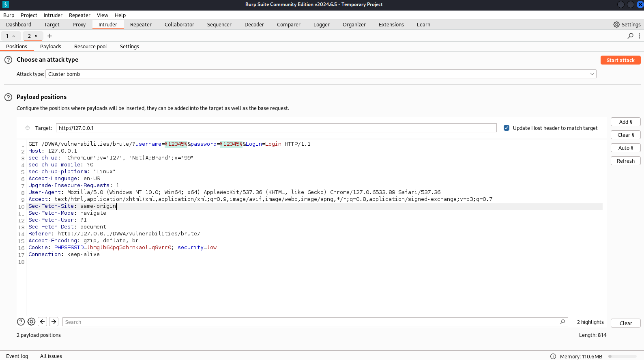Open the Resource pool sub-tab
644x360 pixels.
click(90, 47)
